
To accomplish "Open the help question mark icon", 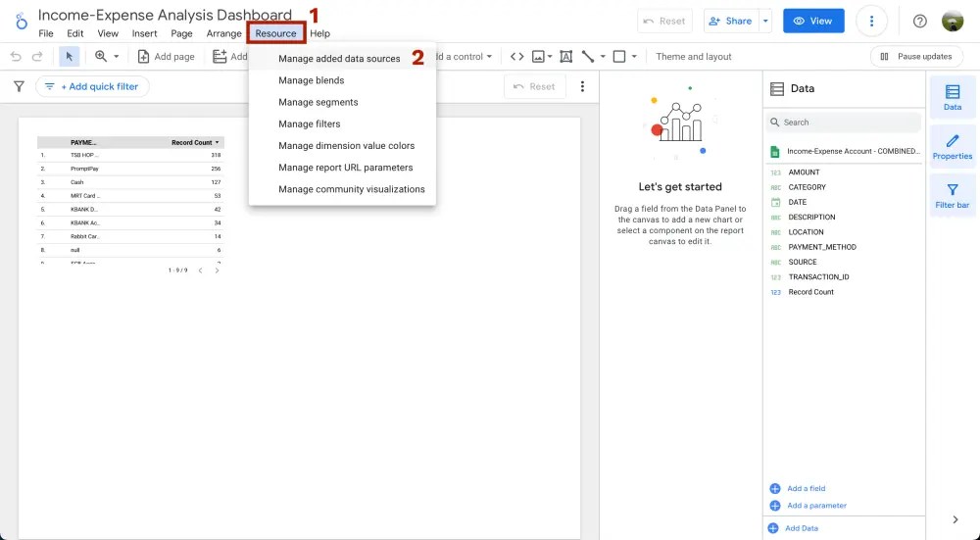I will tap(919, 21).
